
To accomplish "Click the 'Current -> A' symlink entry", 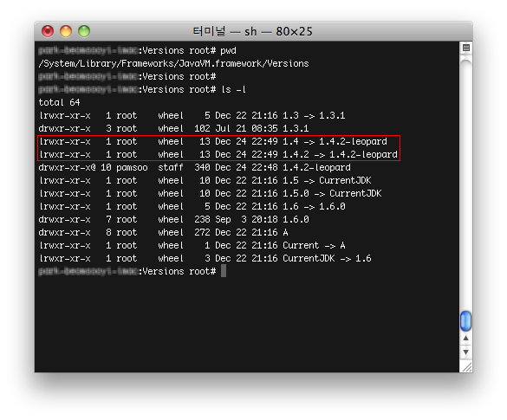I will pos(314,245).
